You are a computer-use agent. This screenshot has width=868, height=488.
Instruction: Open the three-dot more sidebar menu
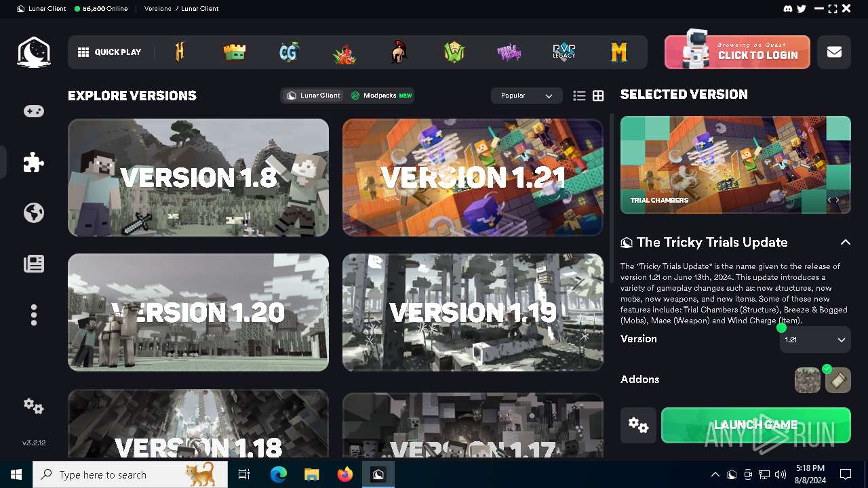(x=34, y=314)
